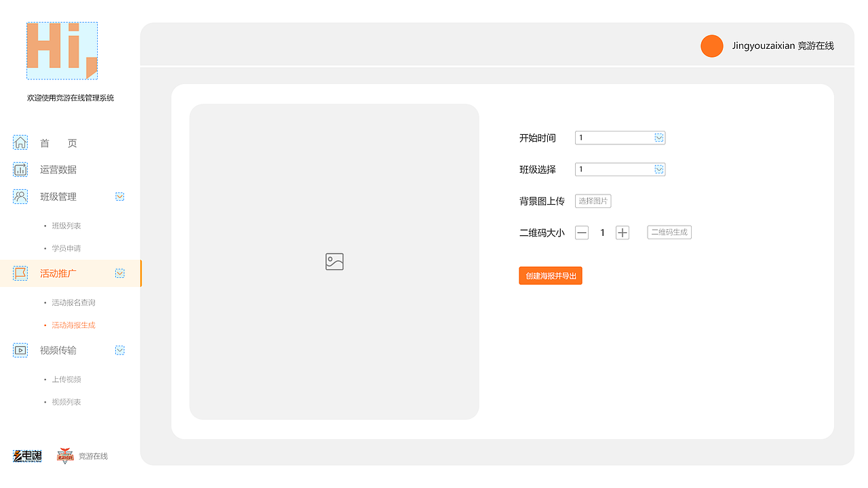This screenshot has width=868, height=488.
Task: Click the poster preview area
Action: point(334,262)
